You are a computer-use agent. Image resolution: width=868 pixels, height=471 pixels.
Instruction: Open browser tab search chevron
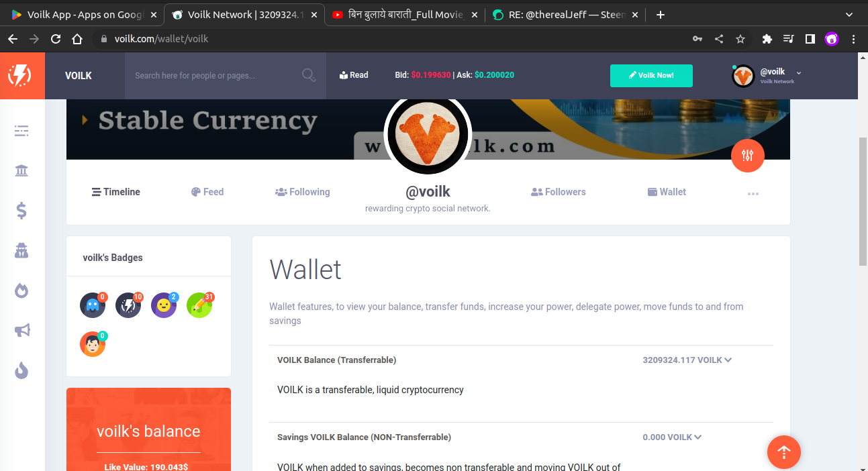(849, 14)
